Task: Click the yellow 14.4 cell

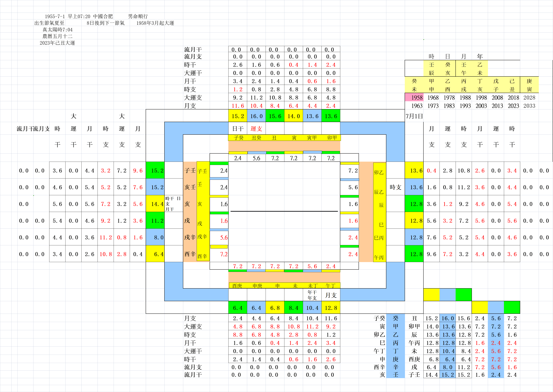Action: pos(155,204)
